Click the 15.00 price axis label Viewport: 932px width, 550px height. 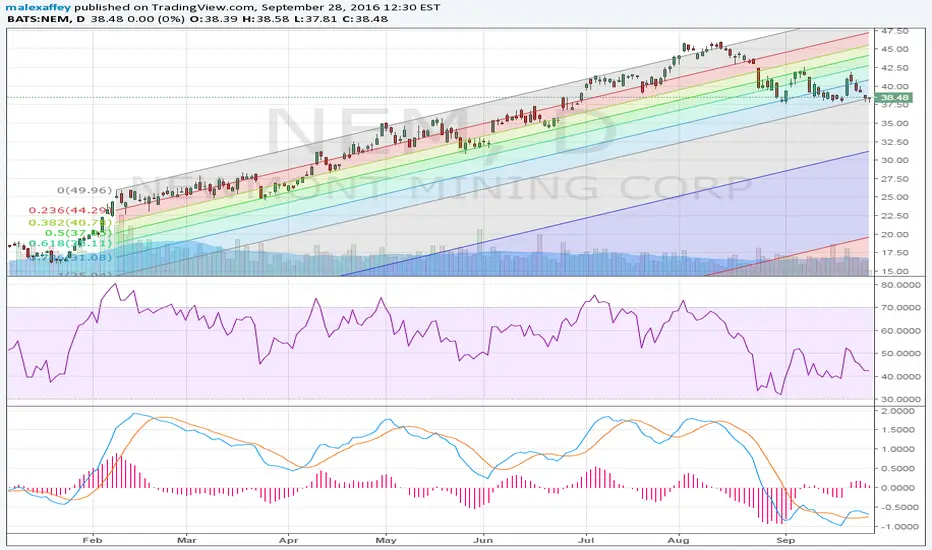(x=895, y=271)
